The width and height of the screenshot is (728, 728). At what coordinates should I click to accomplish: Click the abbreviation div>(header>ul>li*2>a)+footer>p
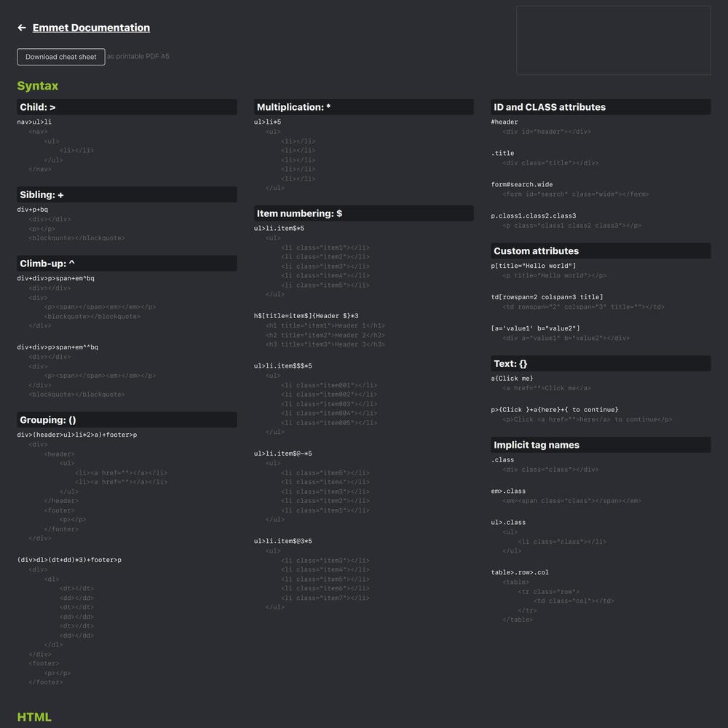click(77, 435)
